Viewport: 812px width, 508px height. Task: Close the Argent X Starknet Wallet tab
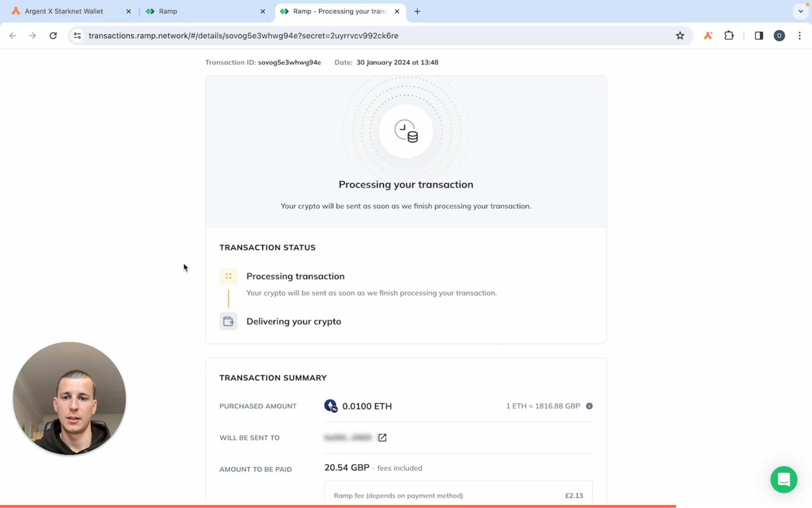129,11
